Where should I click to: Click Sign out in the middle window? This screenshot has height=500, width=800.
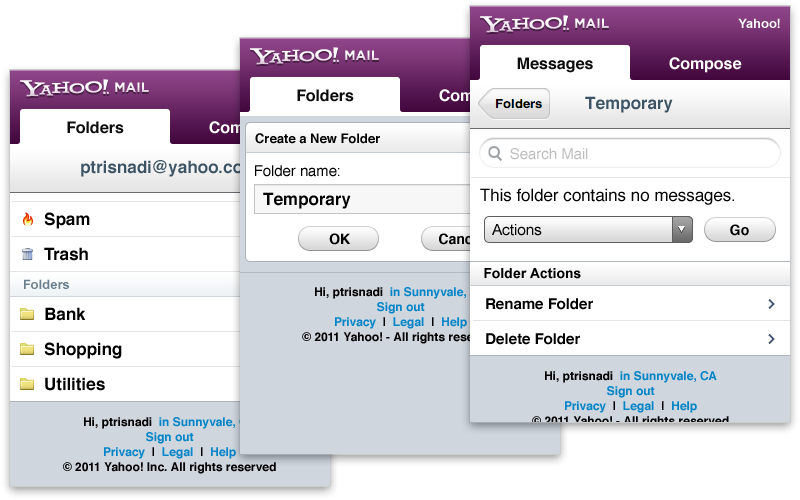(x=400, y=307)
